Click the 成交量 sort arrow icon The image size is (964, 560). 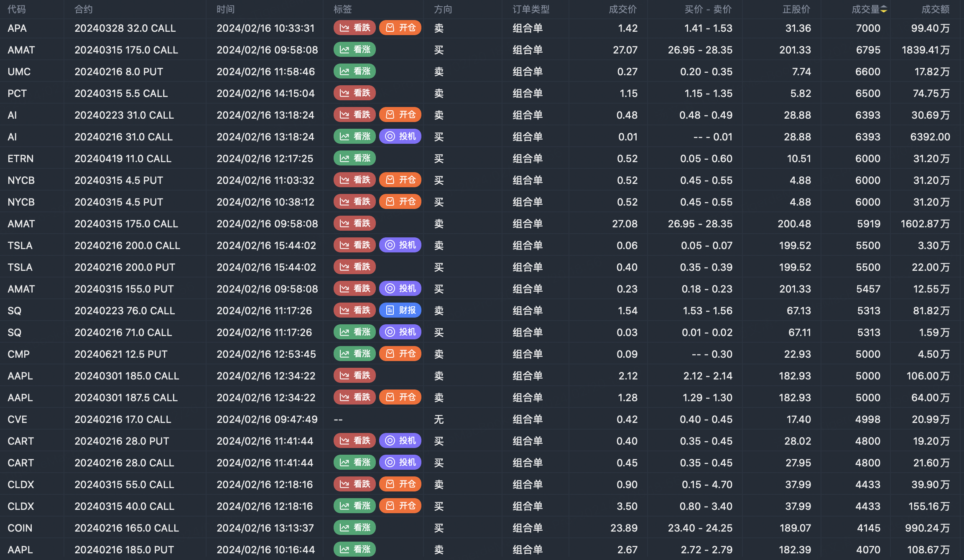883,10
